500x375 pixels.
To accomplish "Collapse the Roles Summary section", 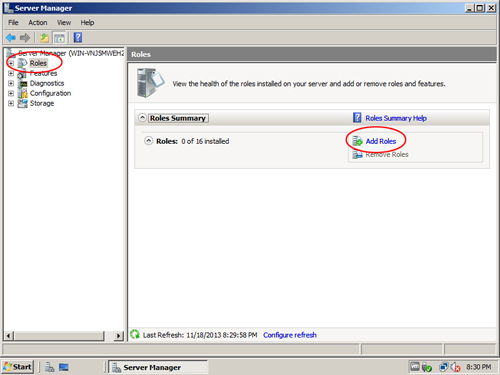I will (x=142, y=118).
